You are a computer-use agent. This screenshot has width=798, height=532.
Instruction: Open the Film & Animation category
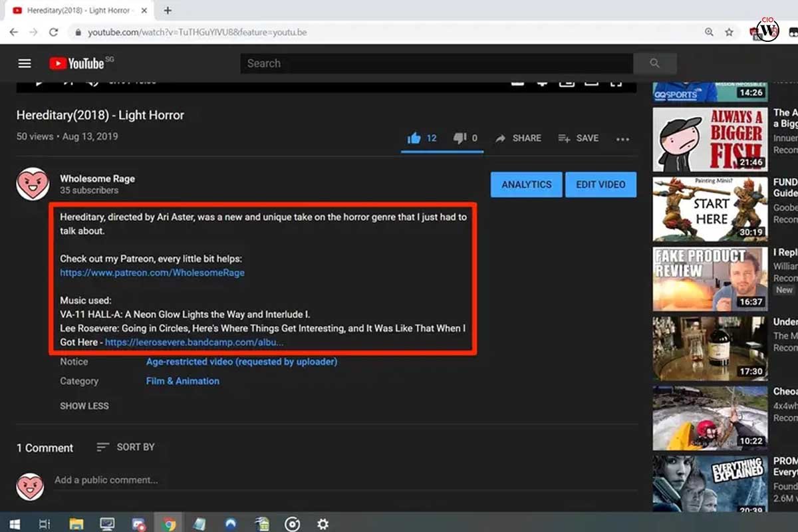pos(183,381)
